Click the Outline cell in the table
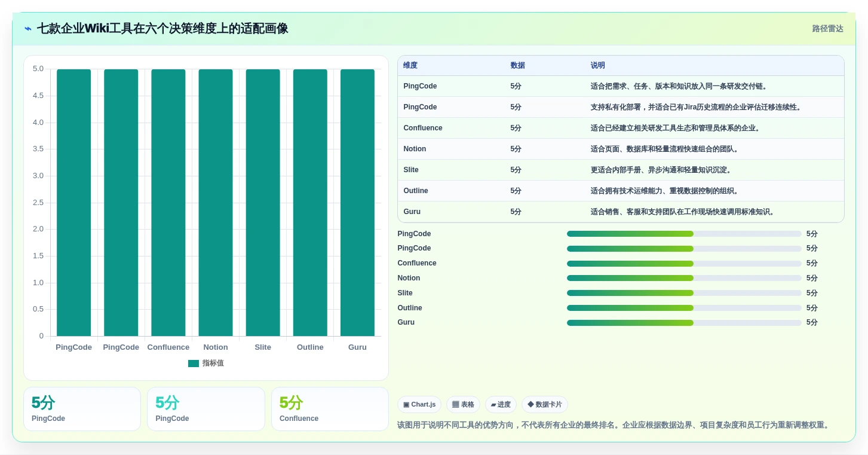 pyautogui.click(x=416, y=191)
